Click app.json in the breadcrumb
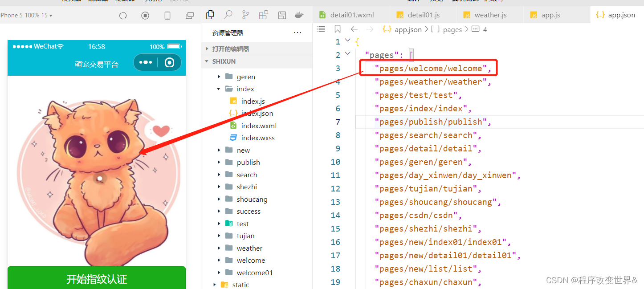The image size is (644, 289). point(408,29)
